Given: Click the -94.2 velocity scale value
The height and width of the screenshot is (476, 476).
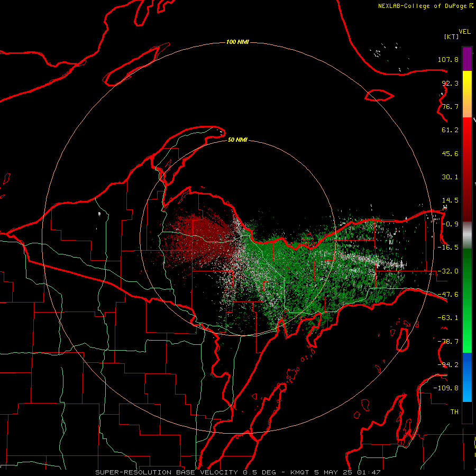Looking at the screenshot, I should (448, 364).
